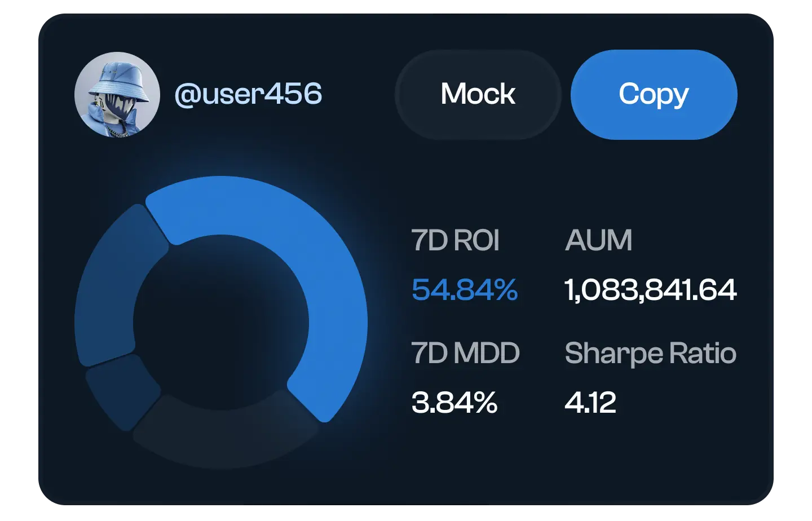Open the @user456 profile link
Viewport: 812px width, 521px height.
pos(248,94)
